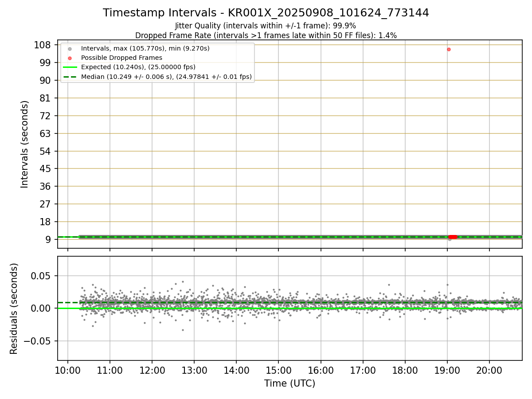Click the x-axis tick label '11:00'

point(110,371)
